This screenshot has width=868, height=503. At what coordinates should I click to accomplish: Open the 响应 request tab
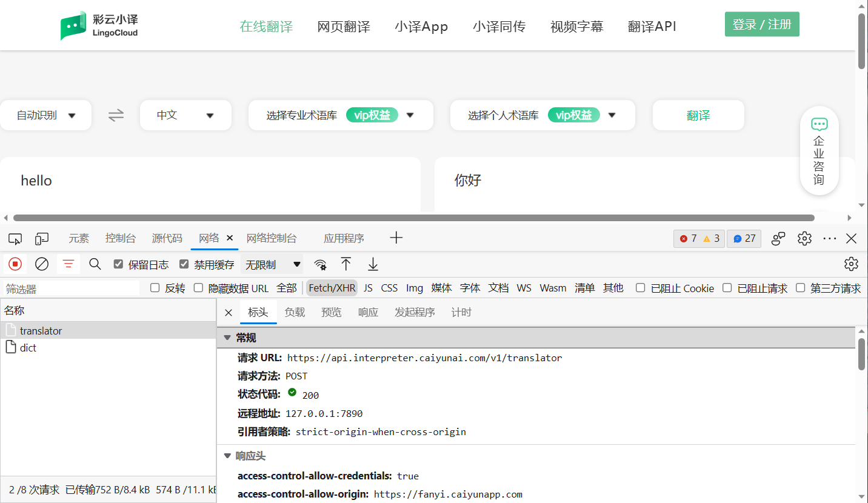tap(368, 313)
